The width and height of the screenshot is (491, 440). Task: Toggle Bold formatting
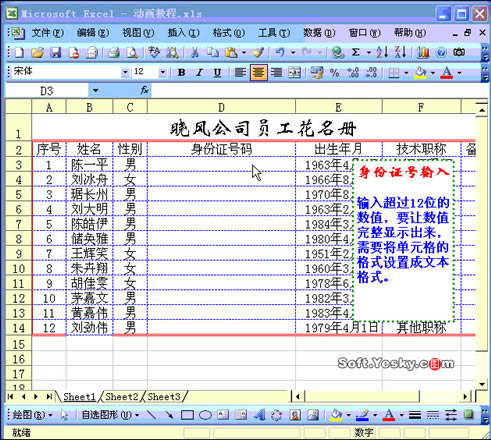[x=182, y=72]
